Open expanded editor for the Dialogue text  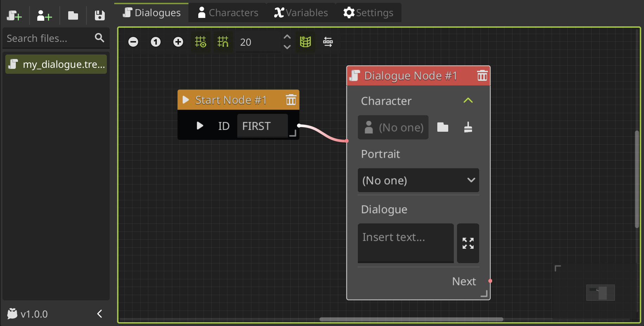(468, 243)
